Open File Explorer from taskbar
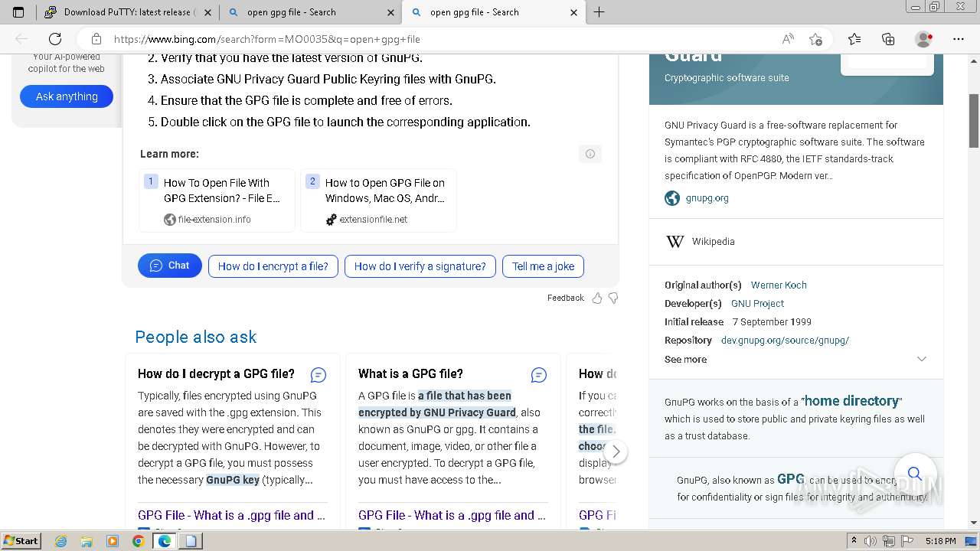 point(87,541)
